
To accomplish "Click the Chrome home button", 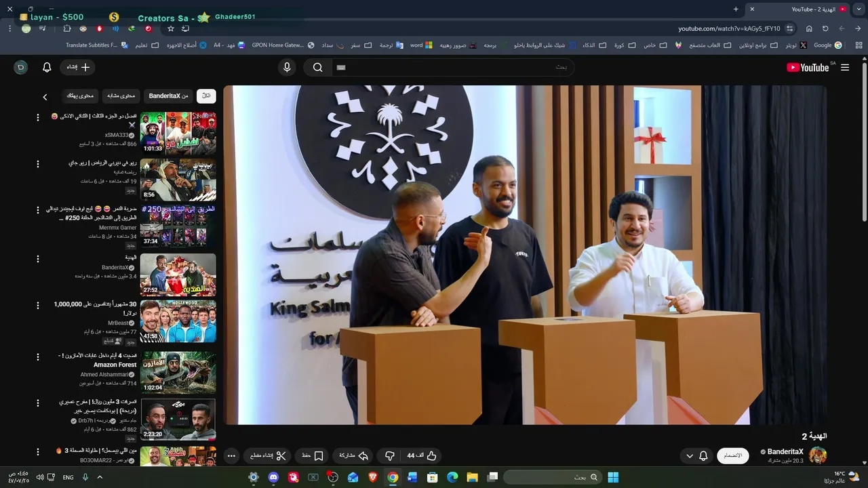I will pyautogui.click(x=809, y=28).
